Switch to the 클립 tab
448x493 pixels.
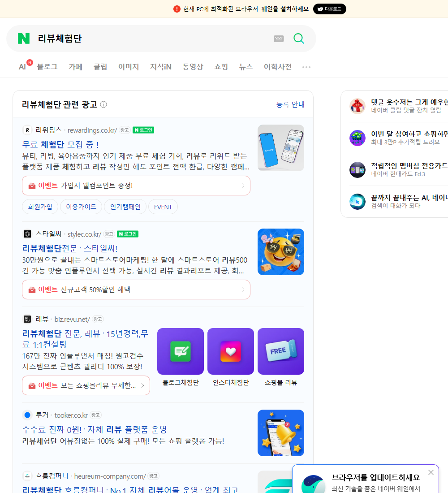pyautogui.click(x=100, y=67)
